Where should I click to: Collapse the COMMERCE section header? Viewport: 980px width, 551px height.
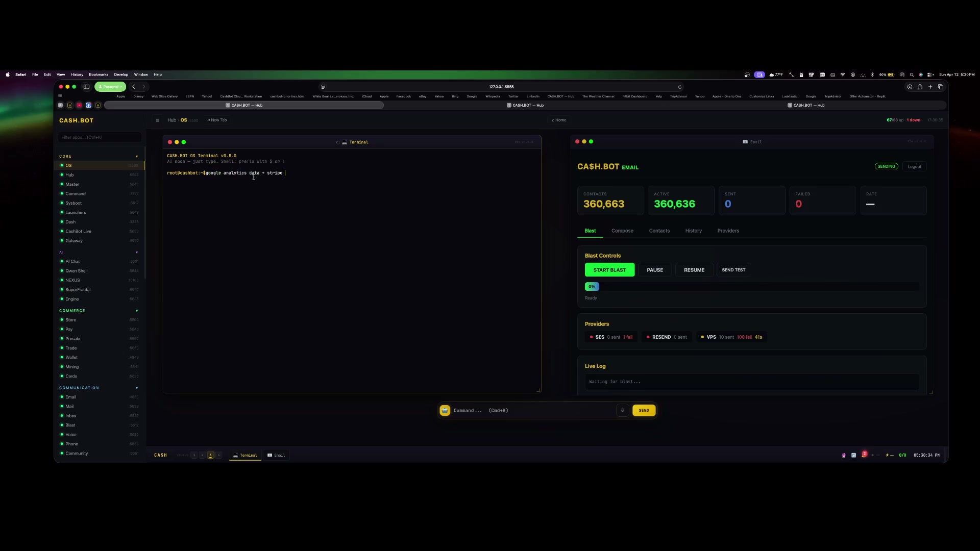(136, 310)
